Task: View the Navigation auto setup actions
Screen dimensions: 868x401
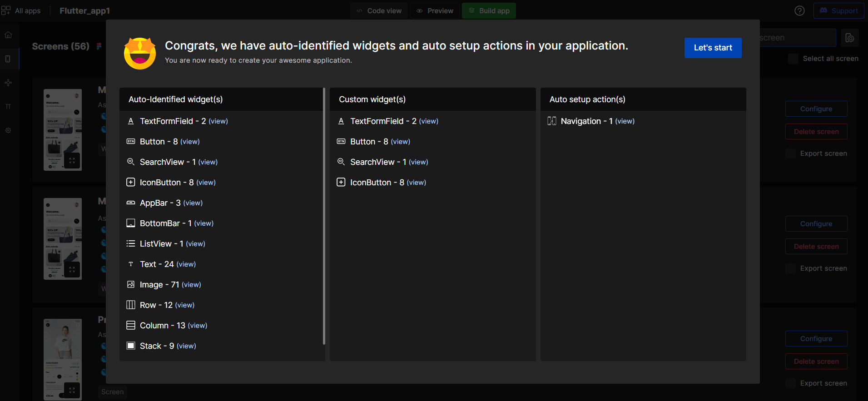Action: 625,121
